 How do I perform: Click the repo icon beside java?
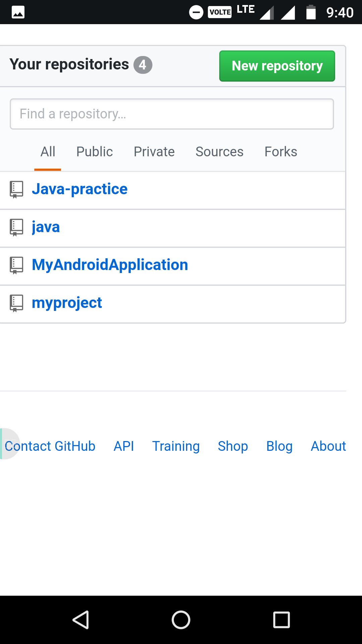[16, 227]
